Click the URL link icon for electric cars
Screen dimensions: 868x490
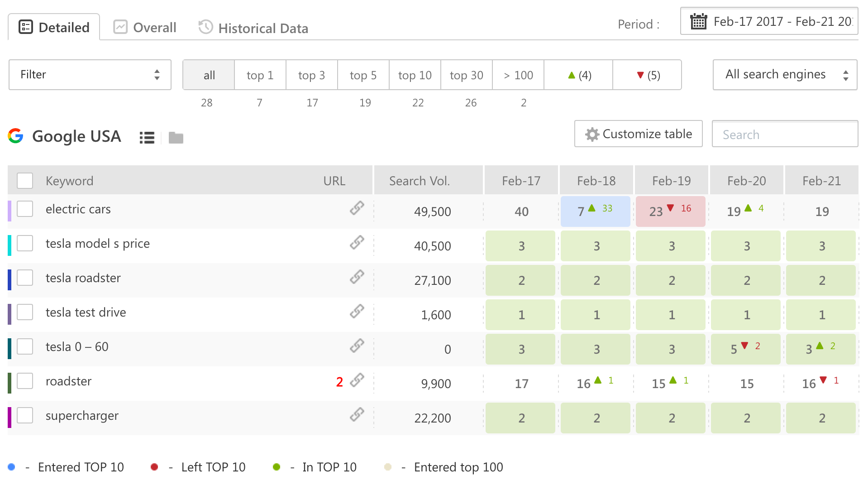click(x=357, y=208)
